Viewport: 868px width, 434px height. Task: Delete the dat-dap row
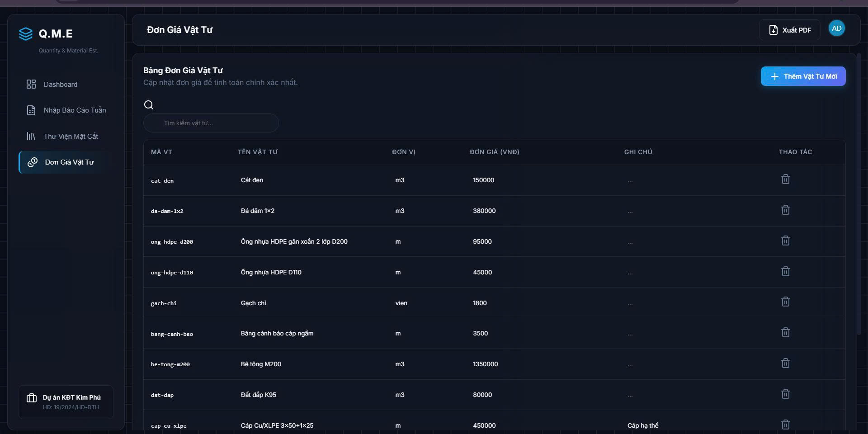[786, 394]
